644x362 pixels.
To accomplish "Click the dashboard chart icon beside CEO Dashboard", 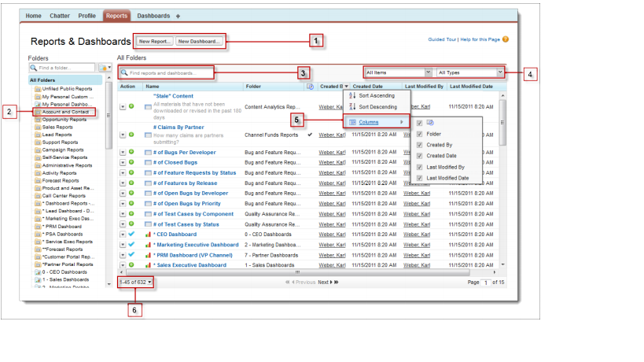I will 148,235.
